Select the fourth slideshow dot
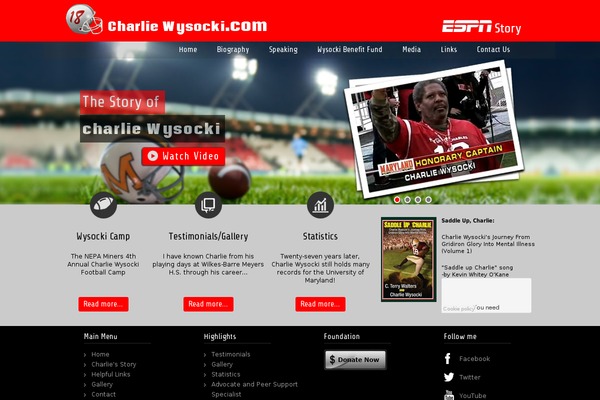 (x=428, y=199)
